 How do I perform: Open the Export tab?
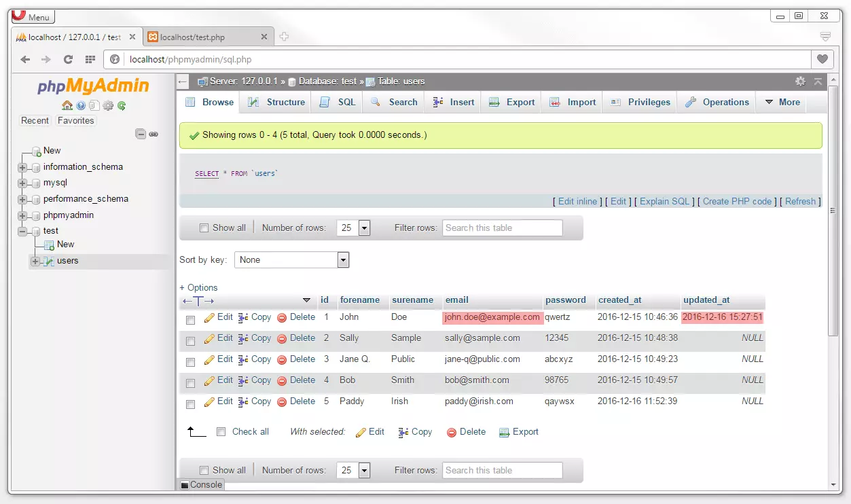[512, 102]
